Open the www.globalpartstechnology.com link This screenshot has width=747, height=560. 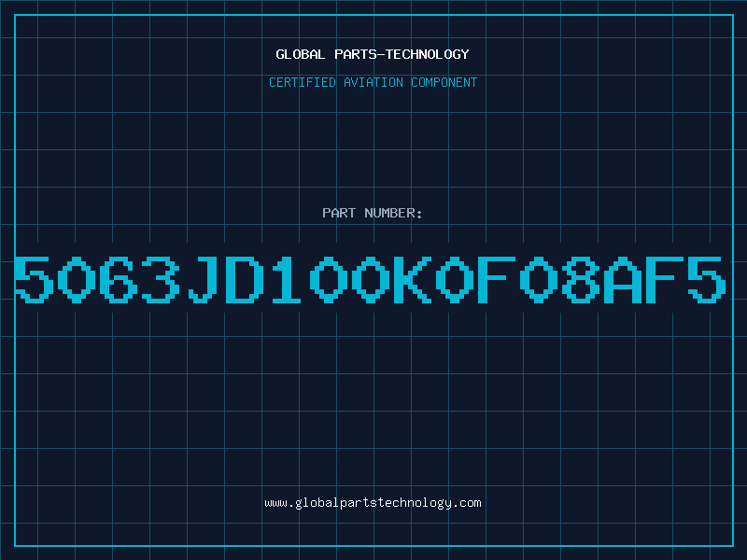pos(373,503)
